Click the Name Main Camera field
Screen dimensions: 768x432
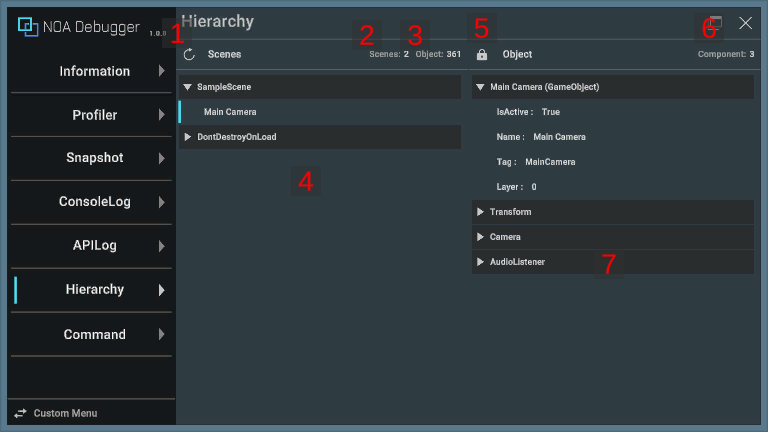pos(559,137)
